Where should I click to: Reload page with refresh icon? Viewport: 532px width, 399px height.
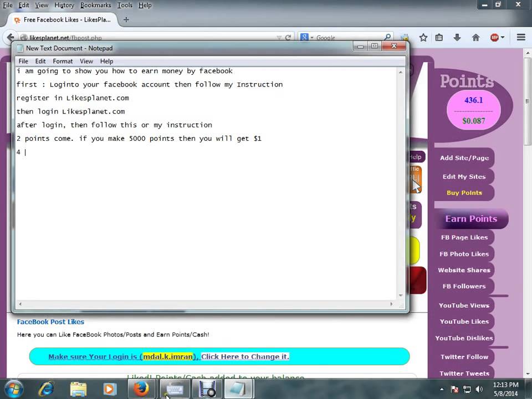tap(288, 37)
